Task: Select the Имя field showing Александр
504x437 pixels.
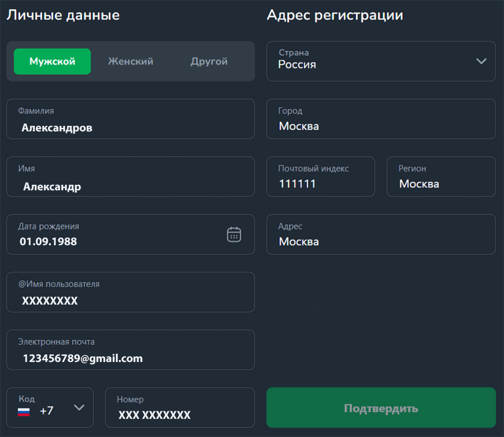Action: [x=131, y=177]
